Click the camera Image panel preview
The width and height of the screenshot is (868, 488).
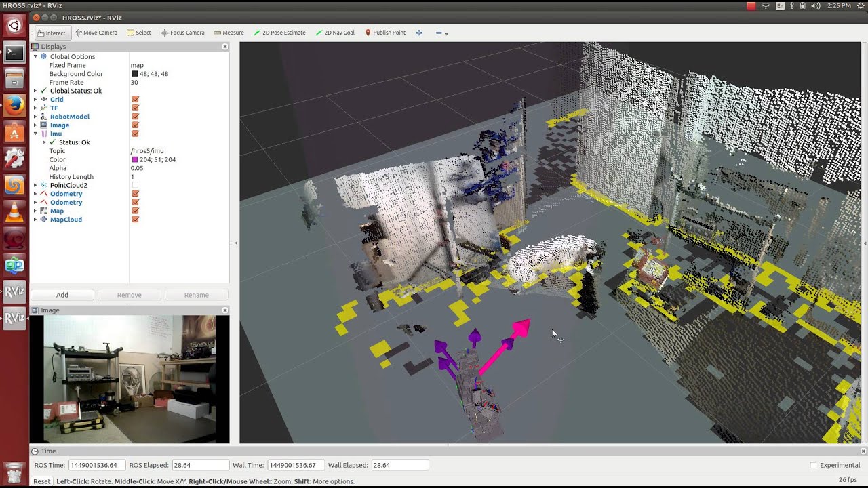(130, 379)
